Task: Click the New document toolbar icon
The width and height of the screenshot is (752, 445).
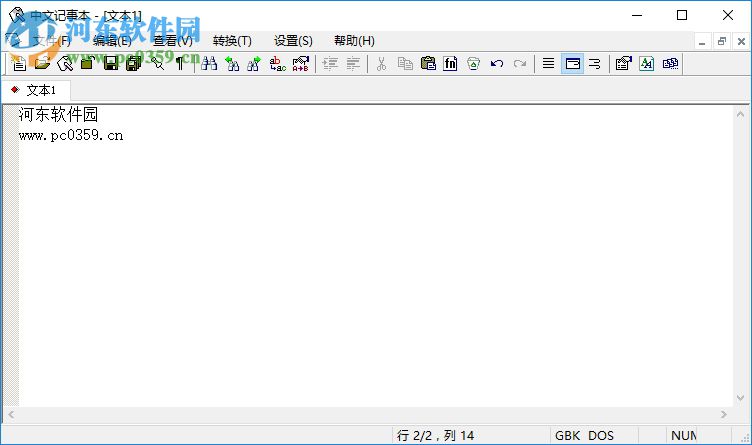Action: point(19,63)
